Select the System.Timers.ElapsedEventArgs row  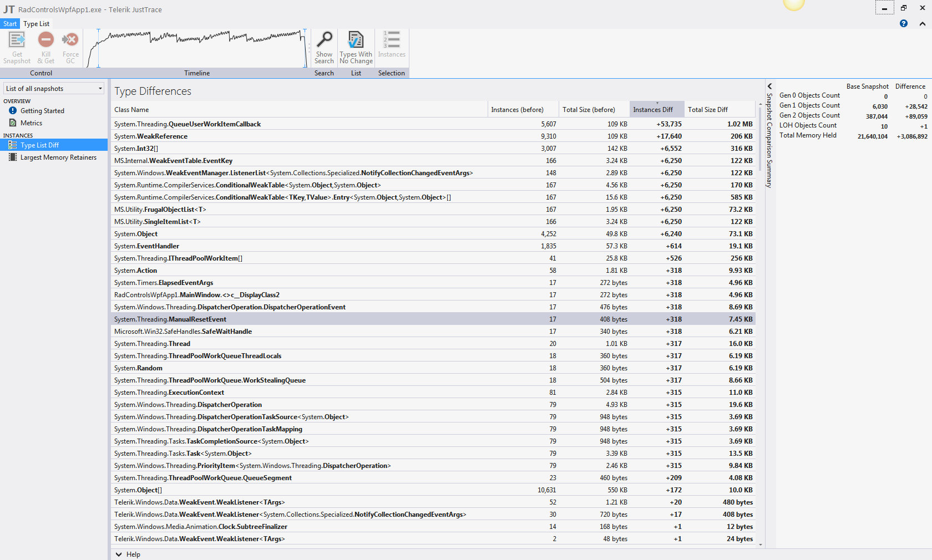433,283
